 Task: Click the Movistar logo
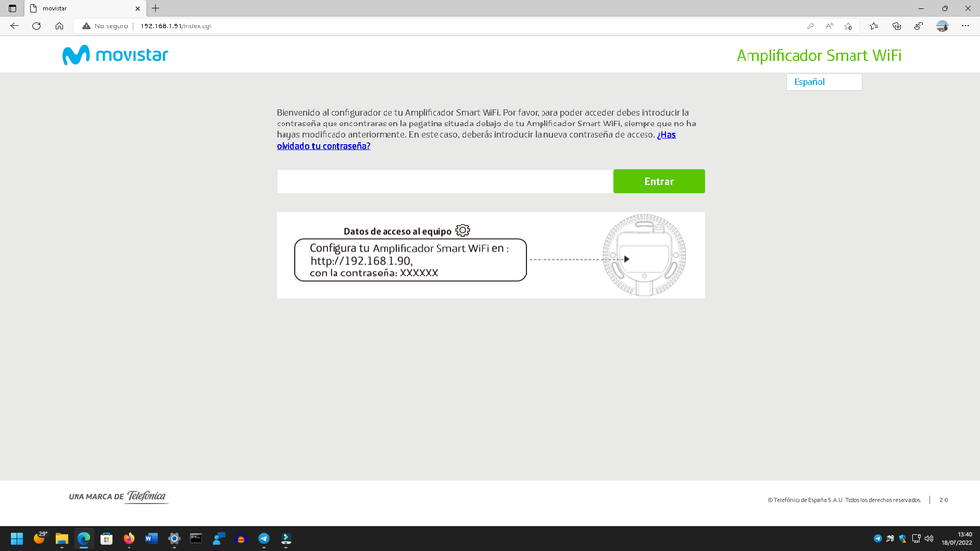(115, 55)
